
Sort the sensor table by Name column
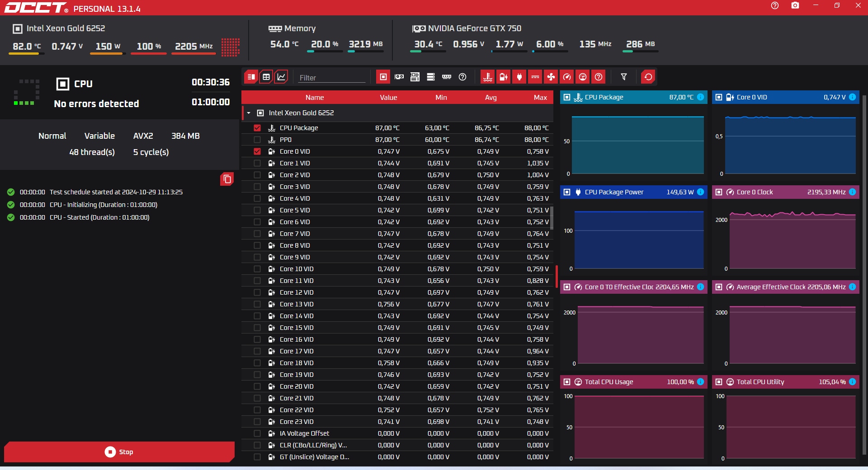[315, 98]
